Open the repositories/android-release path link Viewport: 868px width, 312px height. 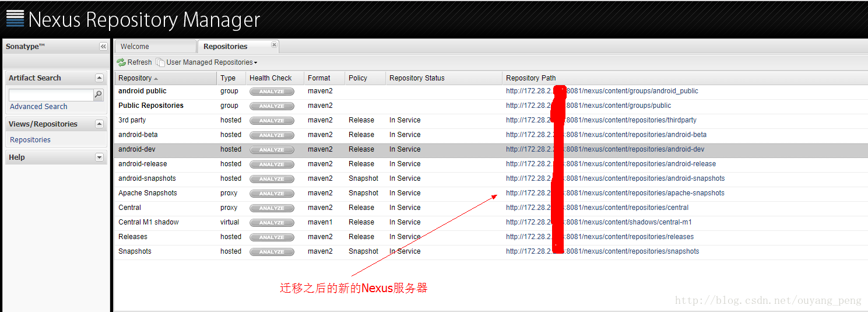[x=611, y=164]
